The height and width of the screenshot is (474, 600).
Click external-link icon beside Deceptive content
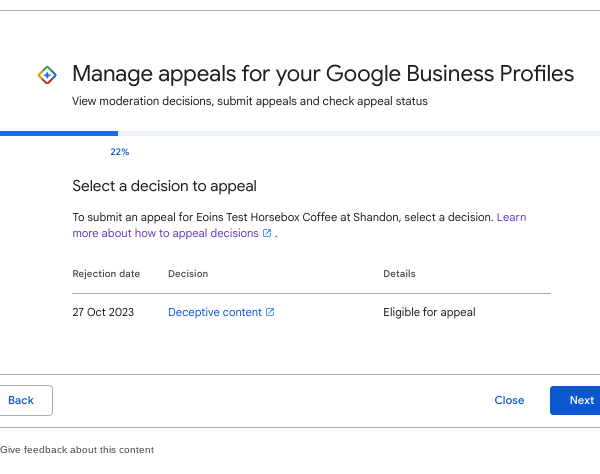tap(270, 312)
